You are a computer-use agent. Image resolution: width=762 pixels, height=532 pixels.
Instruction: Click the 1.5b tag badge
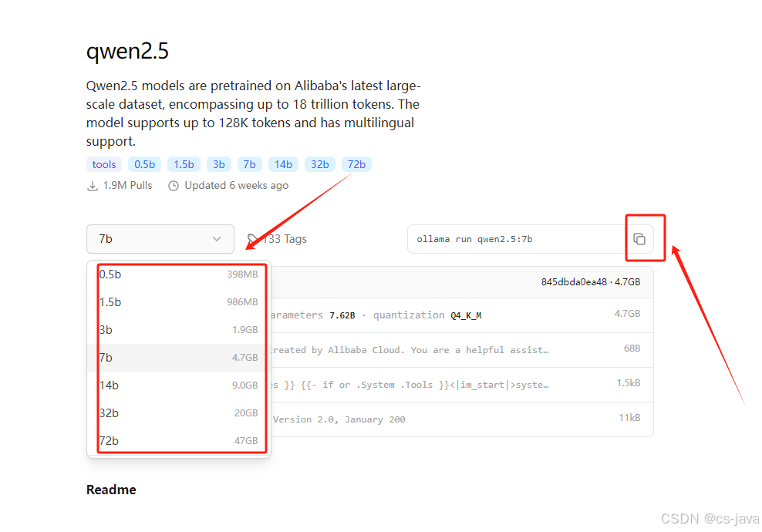184,164
